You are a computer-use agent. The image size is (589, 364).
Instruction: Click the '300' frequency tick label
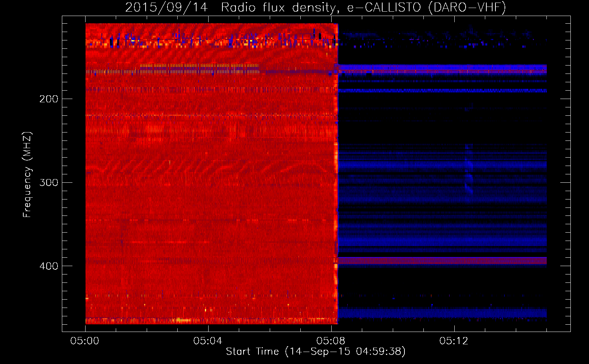[49, 182]
